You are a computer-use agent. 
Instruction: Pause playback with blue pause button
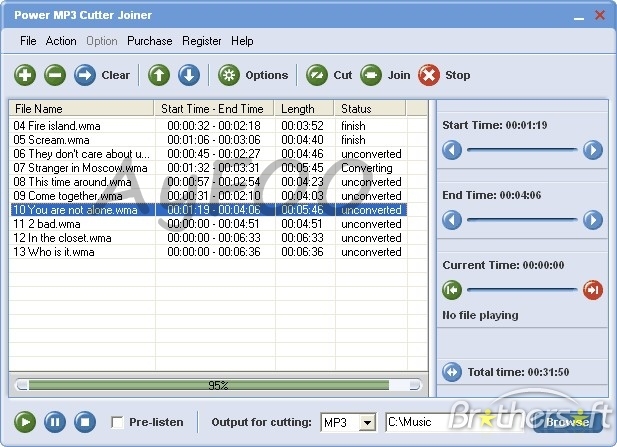55,422
